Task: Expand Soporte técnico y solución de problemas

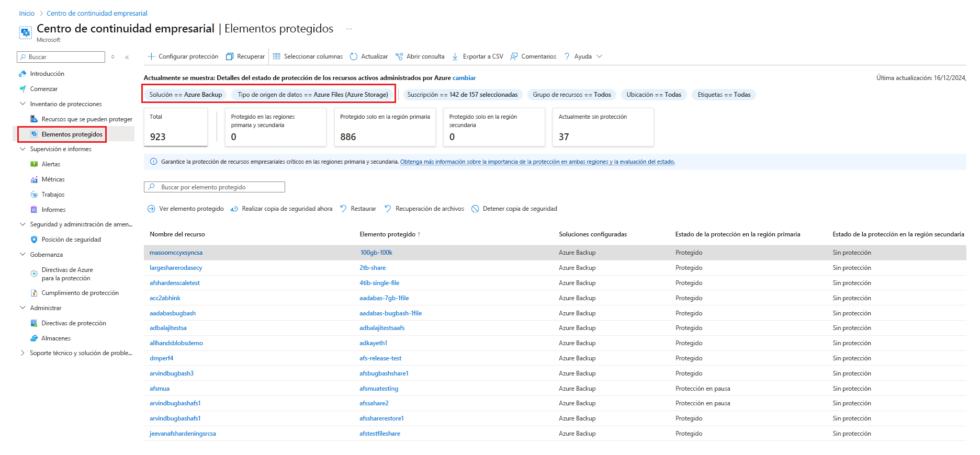Action: click(x=22, y=353)
